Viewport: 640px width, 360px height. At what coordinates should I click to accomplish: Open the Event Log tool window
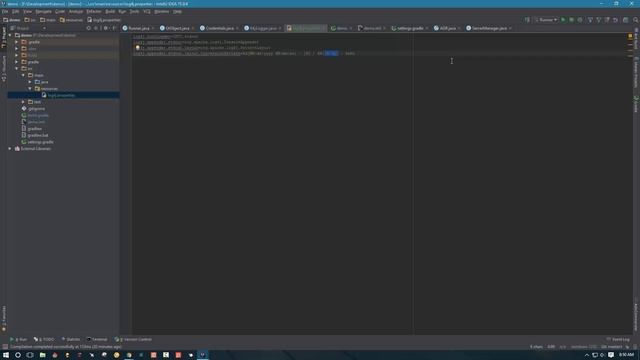618,339
